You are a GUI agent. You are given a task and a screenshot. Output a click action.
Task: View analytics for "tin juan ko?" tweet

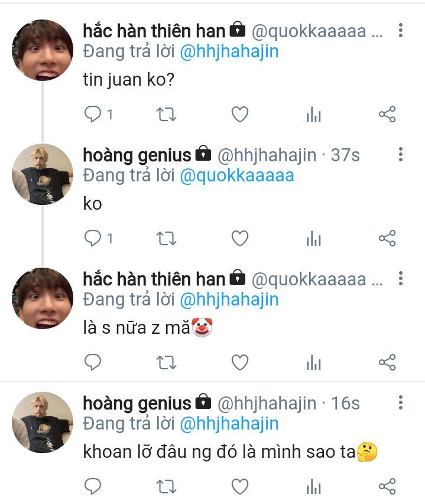coord(313,115)
